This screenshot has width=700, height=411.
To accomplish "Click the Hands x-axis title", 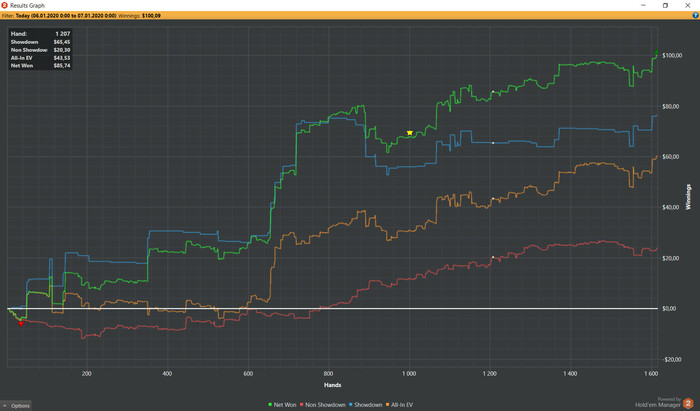I will click(333, 385).
